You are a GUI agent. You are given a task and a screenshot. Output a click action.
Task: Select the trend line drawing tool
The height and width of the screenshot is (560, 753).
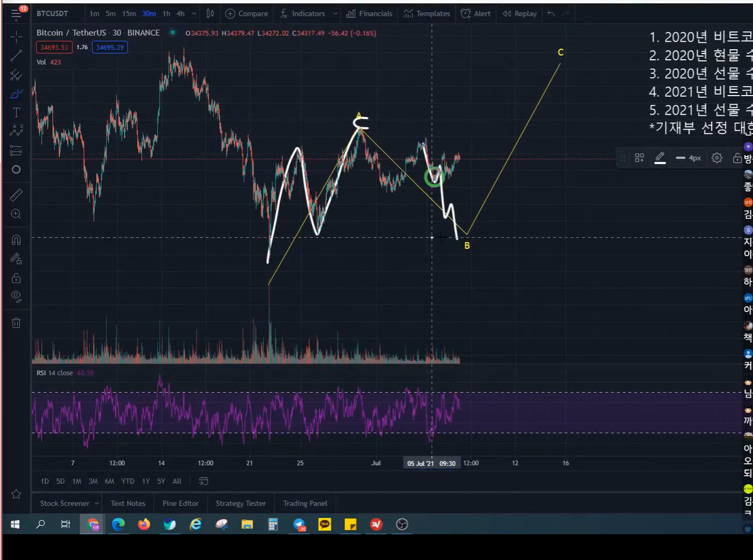coord(16,56)
